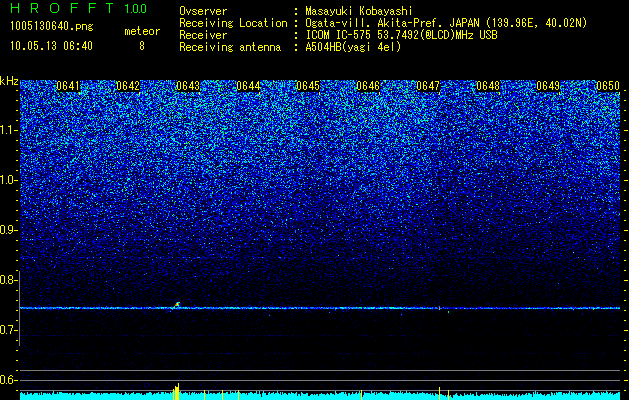The image size is (629, 400).
Task: Click the 0.8 kHz axis label
Action: click(x=8, y=280)
